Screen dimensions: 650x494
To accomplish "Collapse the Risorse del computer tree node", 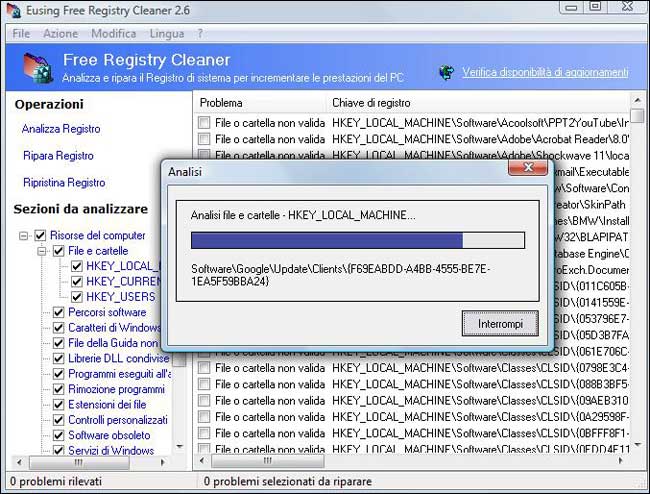I will tap(24, 236).
